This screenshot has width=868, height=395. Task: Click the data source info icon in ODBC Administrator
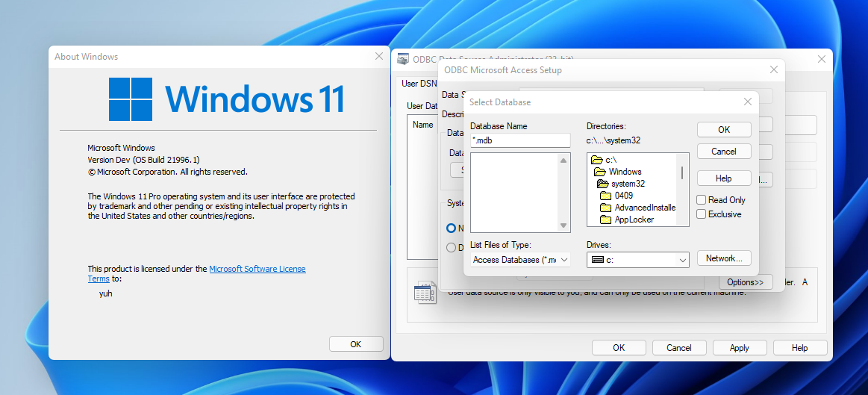tap(425, 292)
